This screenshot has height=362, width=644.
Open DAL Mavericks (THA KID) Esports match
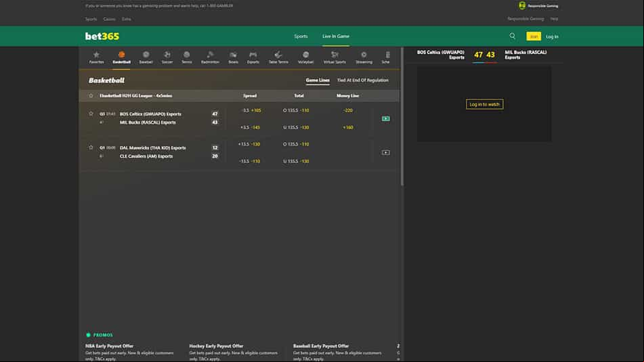click(153, 148)
